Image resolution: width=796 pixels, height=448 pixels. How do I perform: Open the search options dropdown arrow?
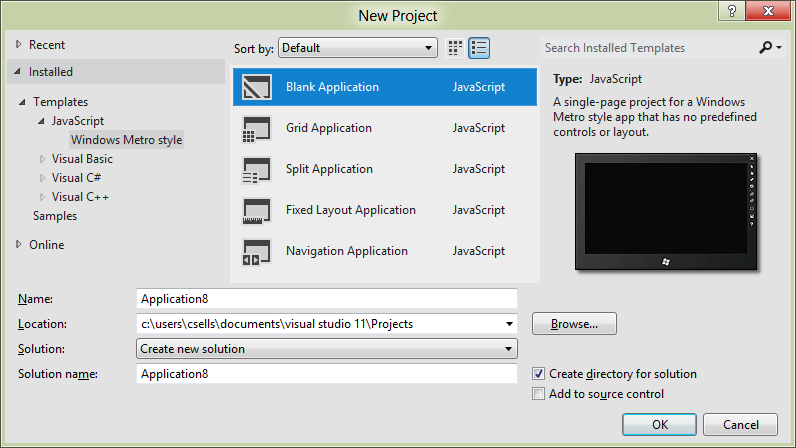pyautogui.click(x=779, y=48)
